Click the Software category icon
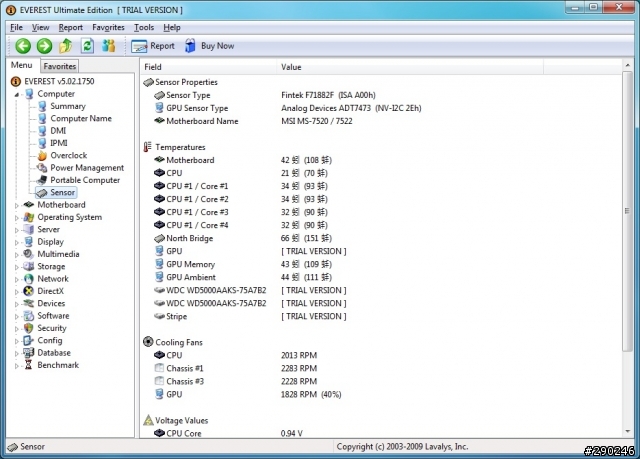 coord(28,316)
